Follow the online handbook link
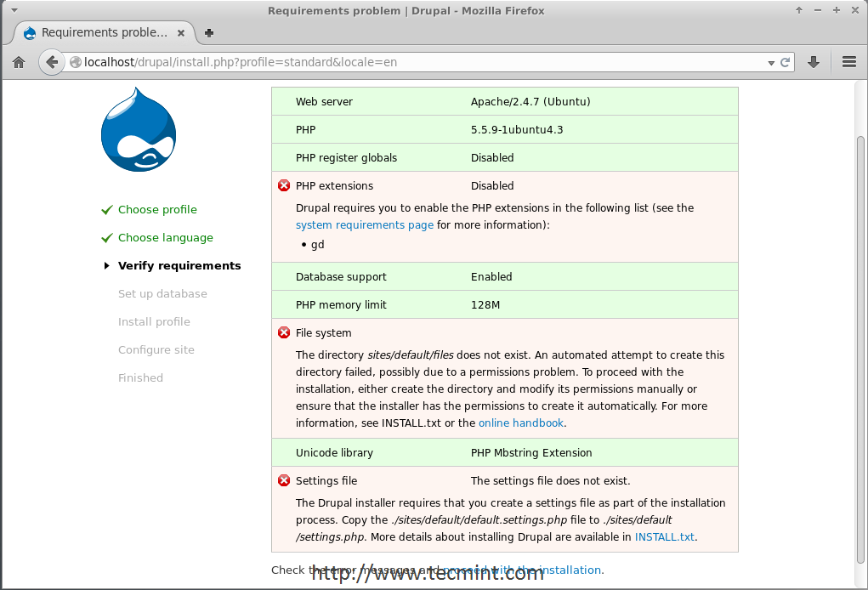The image size is (868, 590). 520,423
